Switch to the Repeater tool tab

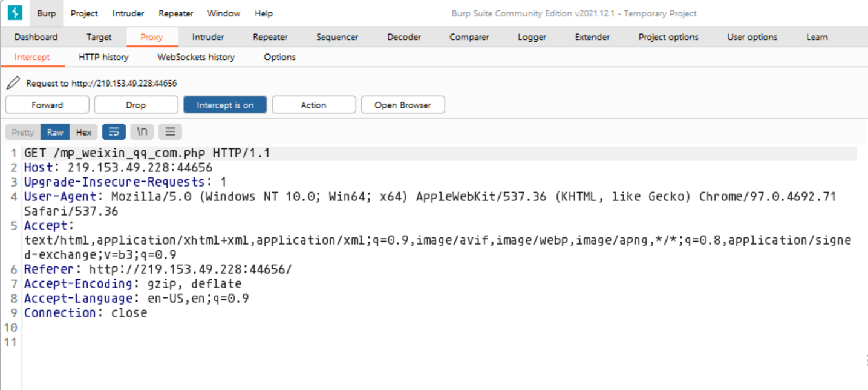270,37
